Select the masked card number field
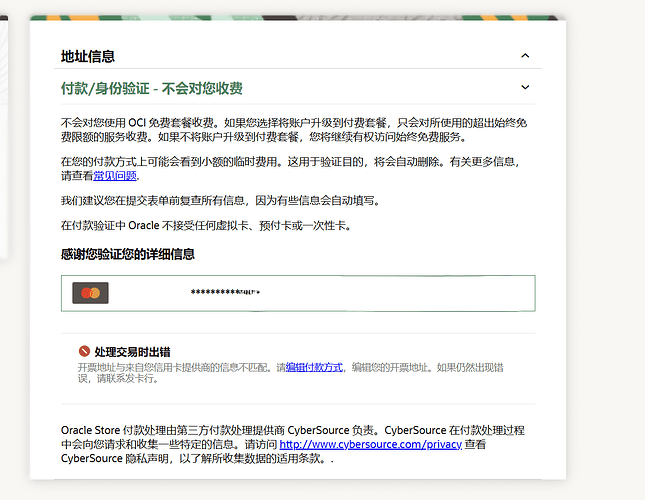The image size is (645, 500). pos(298,293)
